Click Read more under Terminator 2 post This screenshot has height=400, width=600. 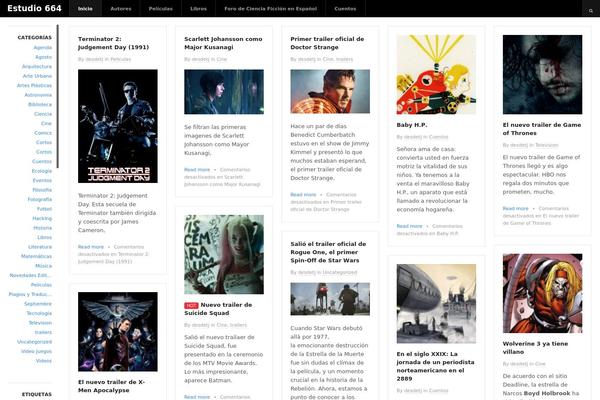(91, 247)
